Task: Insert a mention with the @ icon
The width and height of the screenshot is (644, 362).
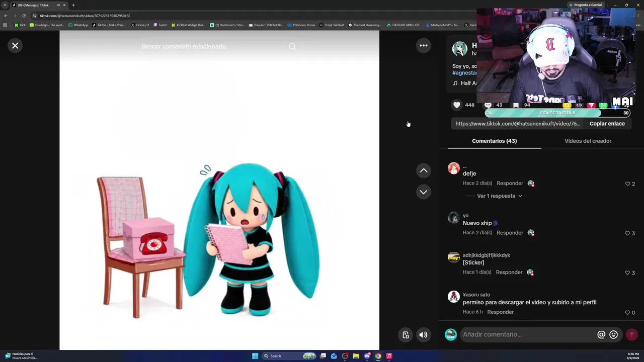Action: click(x=601, y=335)
